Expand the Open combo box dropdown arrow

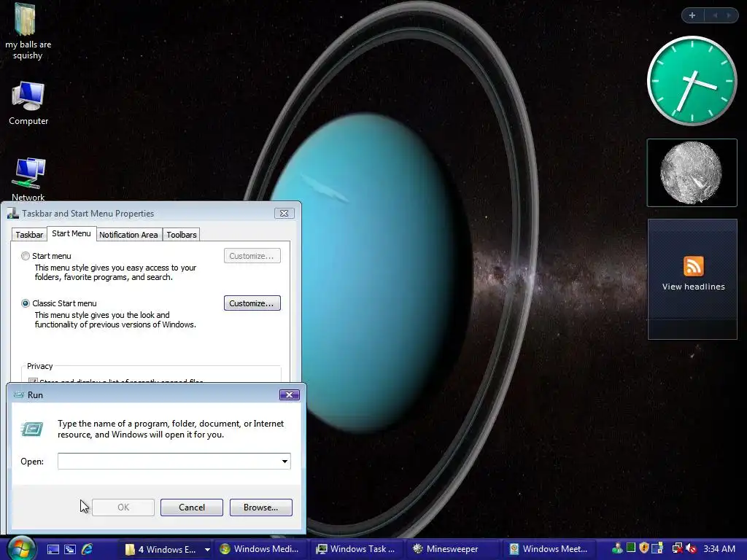[x=285, y=461]
